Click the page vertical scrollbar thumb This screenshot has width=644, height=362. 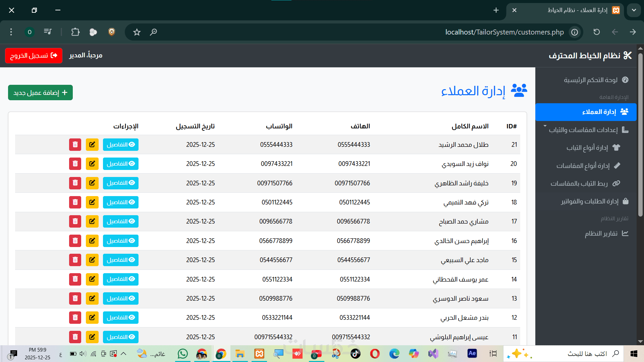point(640,134)
